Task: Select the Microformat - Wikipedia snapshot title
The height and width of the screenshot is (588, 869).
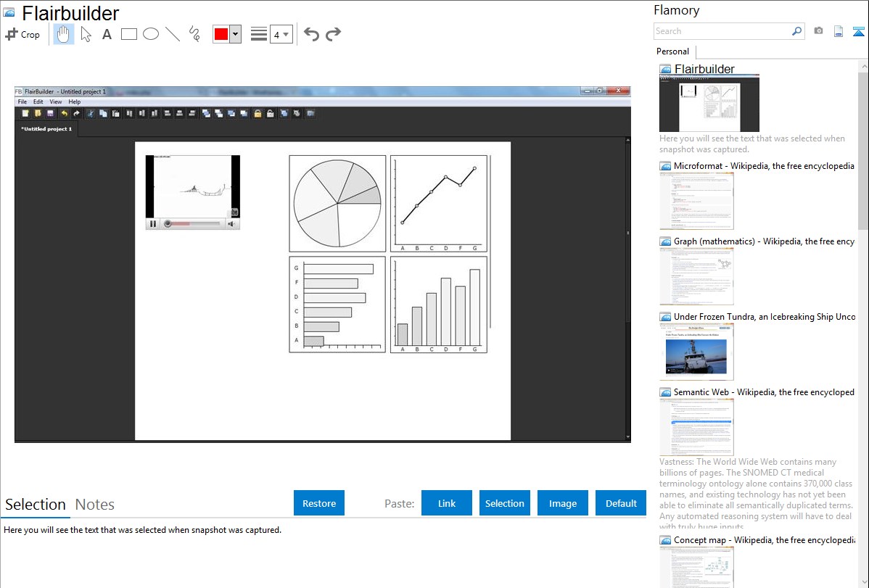Action: pyautogui.click(x=765, y=166)
